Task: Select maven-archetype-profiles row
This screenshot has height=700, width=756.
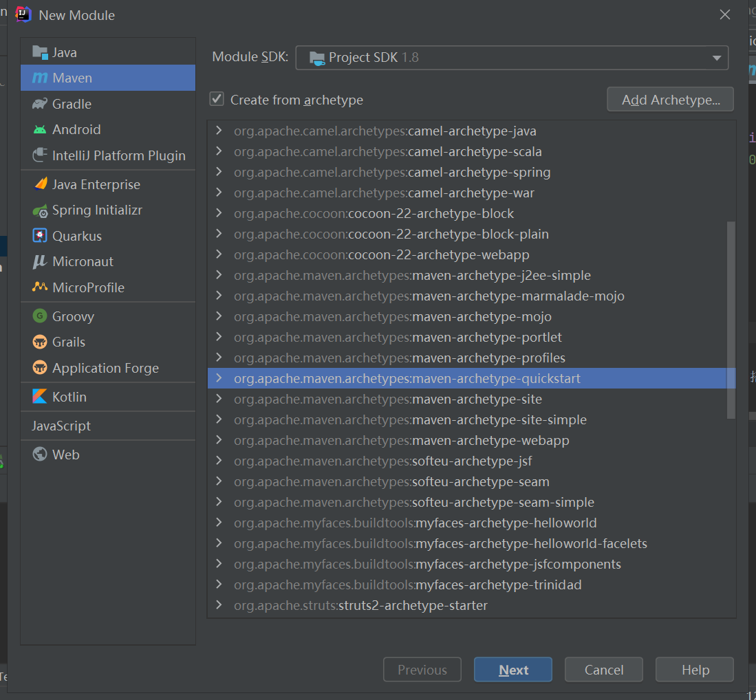Action: pos(471,358)
